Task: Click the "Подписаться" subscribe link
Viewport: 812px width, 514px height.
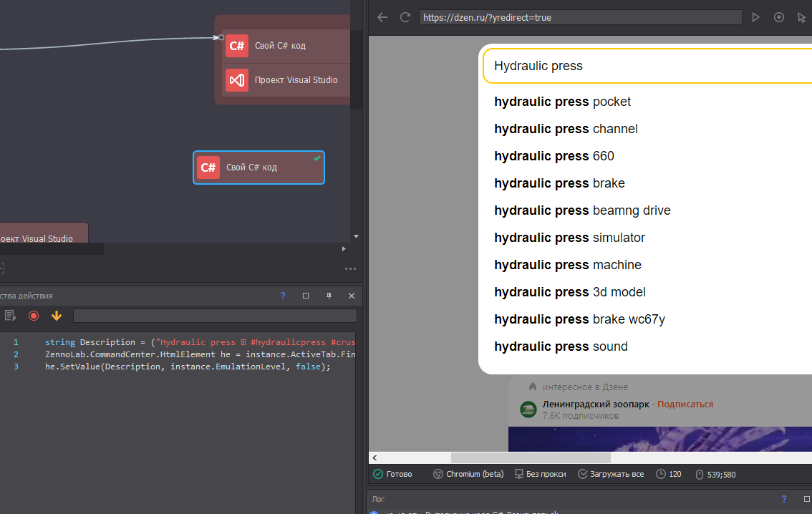Action: click(685, 404)
